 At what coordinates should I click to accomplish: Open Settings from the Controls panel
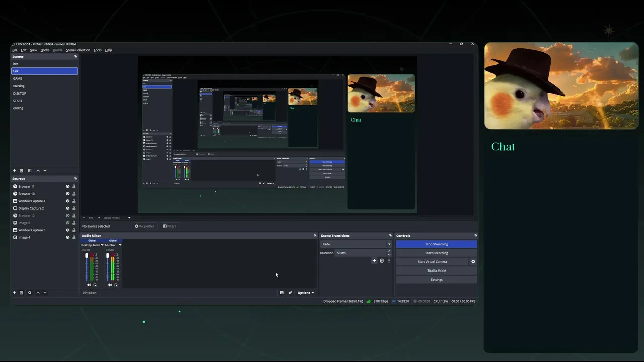[436, 280]
